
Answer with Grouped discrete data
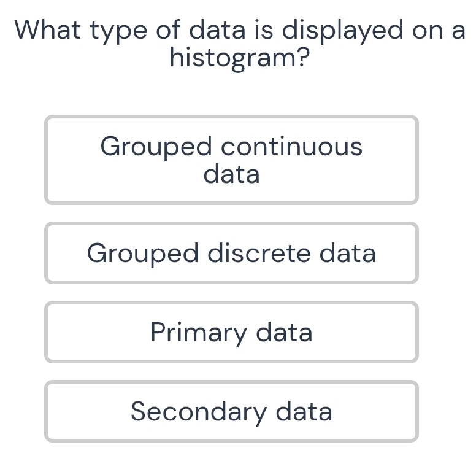pyautogui.click(x=231, y=253)
